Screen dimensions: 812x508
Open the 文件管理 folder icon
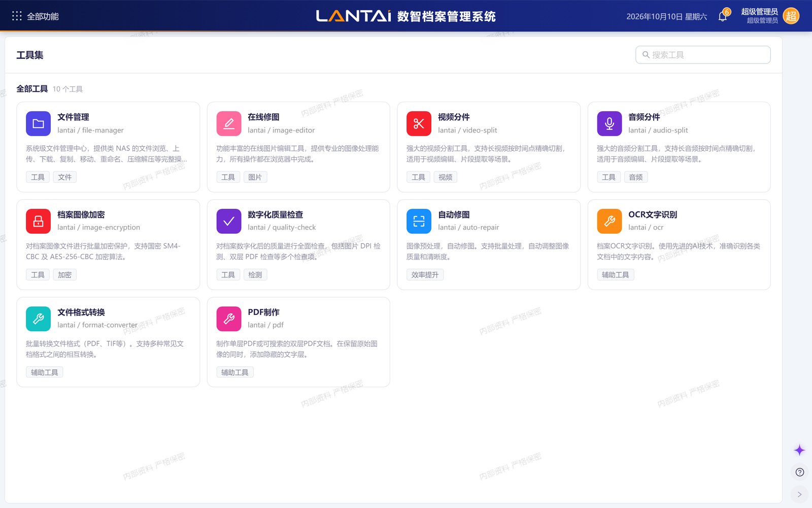click(x=38, y=123)
